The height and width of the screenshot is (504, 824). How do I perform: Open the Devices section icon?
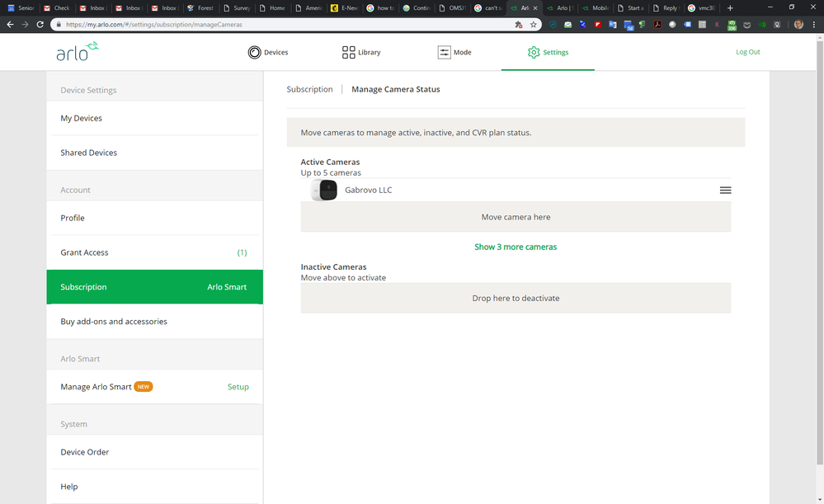click(x=254, y=52)
